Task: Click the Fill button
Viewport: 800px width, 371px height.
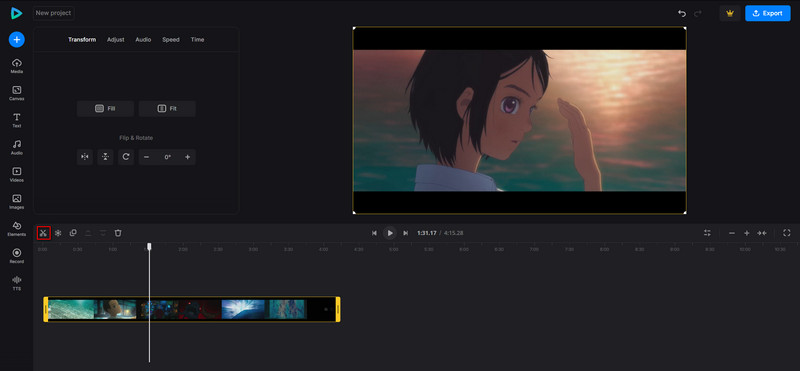Action: point(105,109)
